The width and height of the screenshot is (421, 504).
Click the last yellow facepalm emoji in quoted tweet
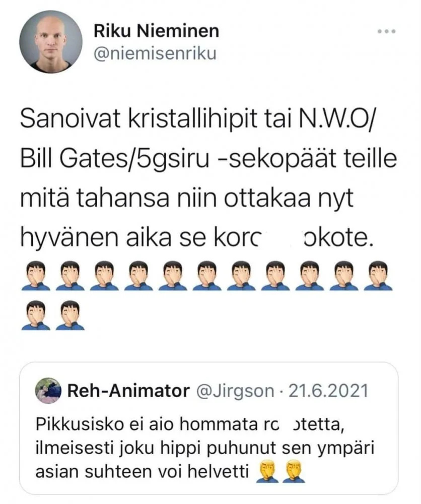294,472
